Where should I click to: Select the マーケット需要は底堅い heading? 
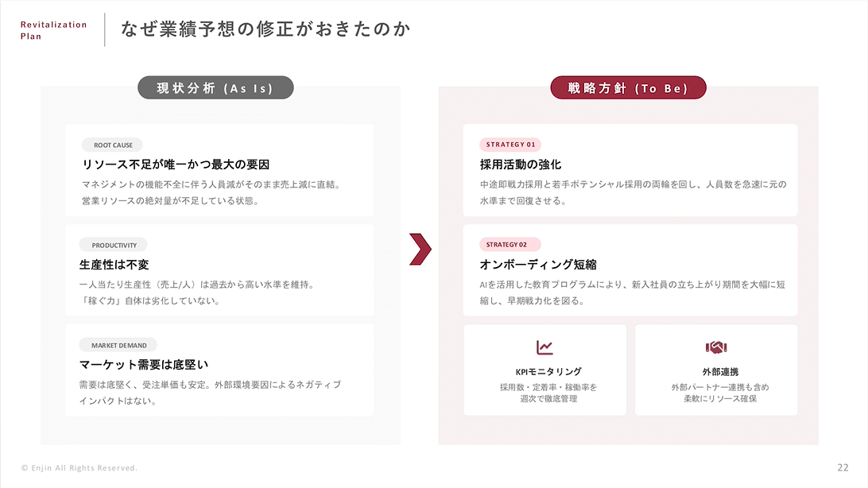pyautogui.click(x=144, y=365)
